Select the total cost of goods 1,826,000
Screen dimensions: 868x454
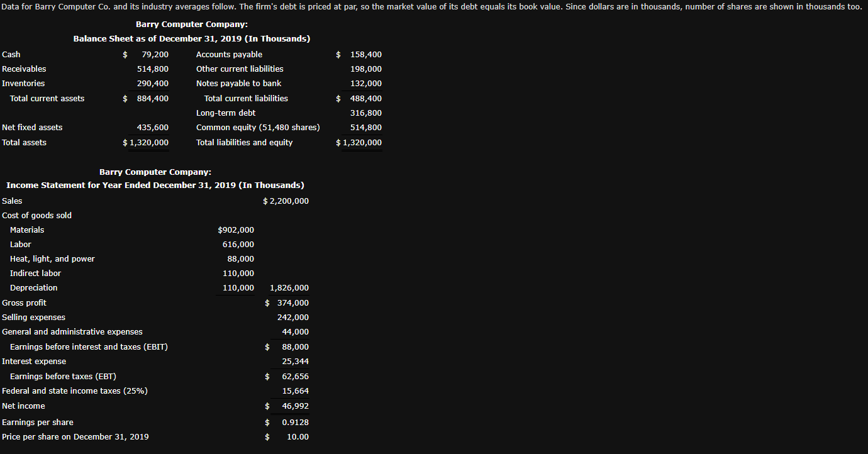(x=289, y=288)
